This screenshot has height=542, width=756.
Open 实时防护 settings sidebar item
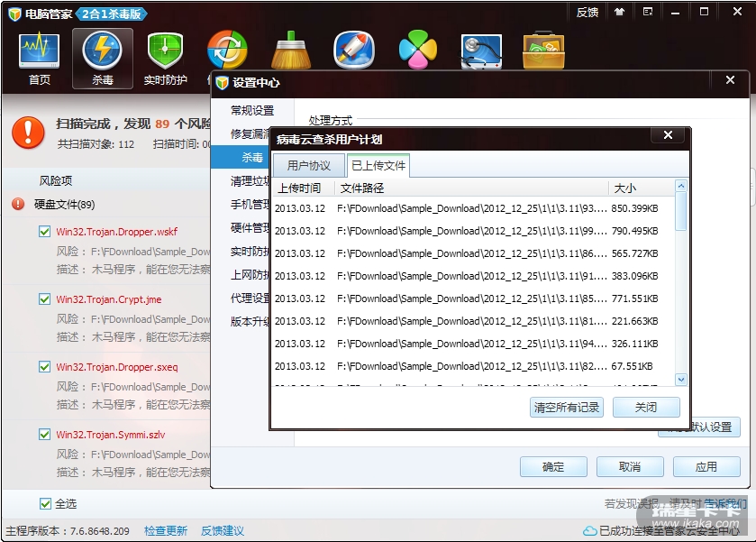coord(241,252)
